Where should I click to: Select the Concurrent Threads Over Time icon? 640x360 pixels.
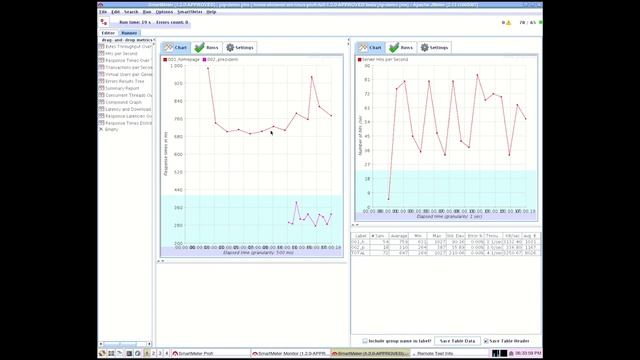pyautogui.click(x=101, y=95)
